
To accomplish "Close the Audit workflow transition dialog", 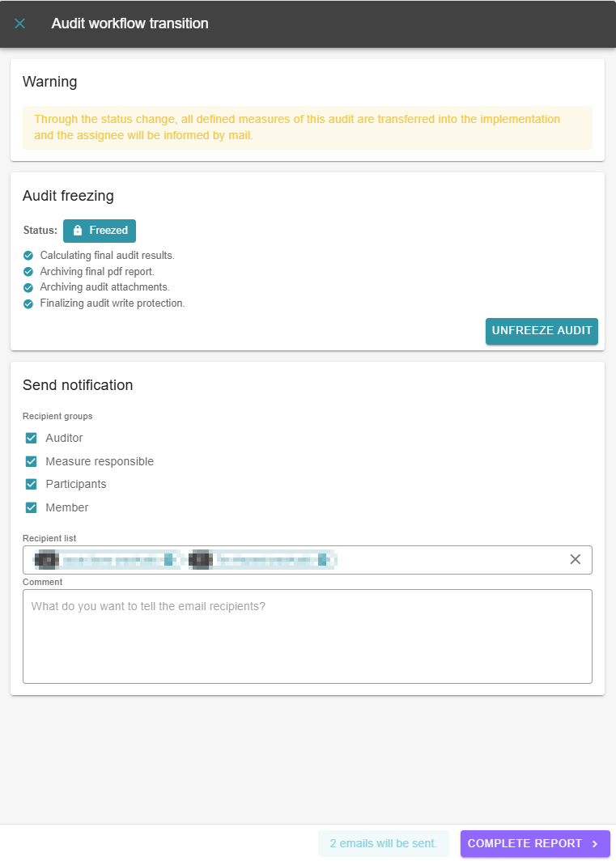I will (x=20, y=23).
